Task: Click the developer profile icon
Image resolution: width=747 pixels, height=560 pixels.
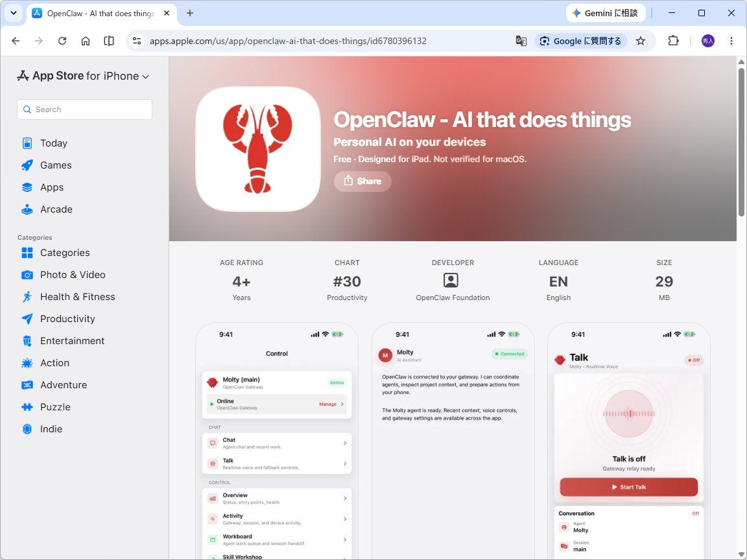Action: pyautogui.click(x=451, y=281)
